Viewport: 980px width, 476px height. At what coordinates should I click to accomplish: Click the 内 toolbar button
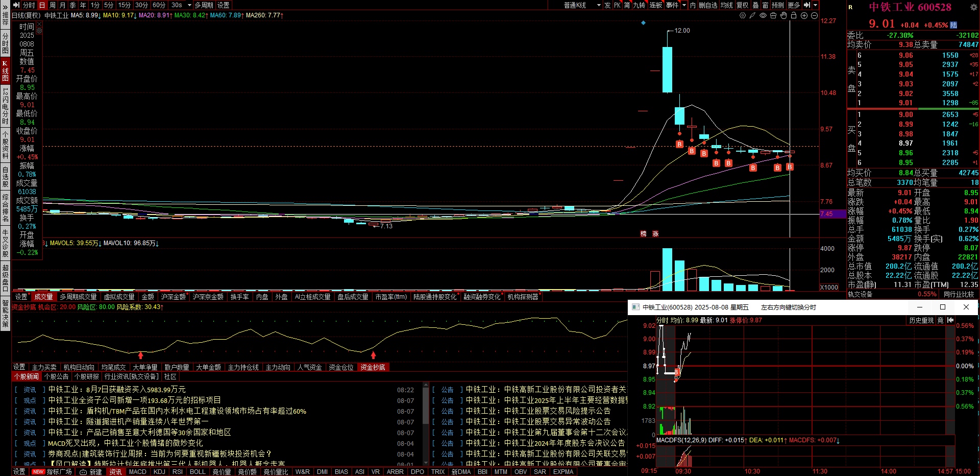pyautogui.click(x=693, y=5)
